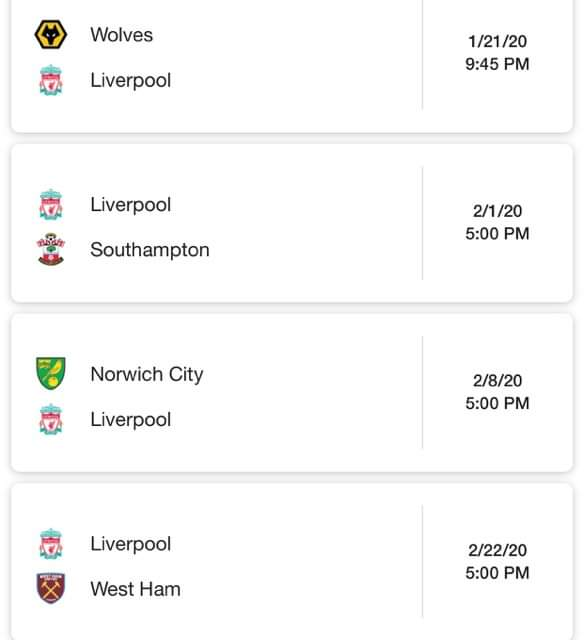The image size is (584, 640).
Task: Tap the West Ham club crest
Action: click(x=51, y=588)
